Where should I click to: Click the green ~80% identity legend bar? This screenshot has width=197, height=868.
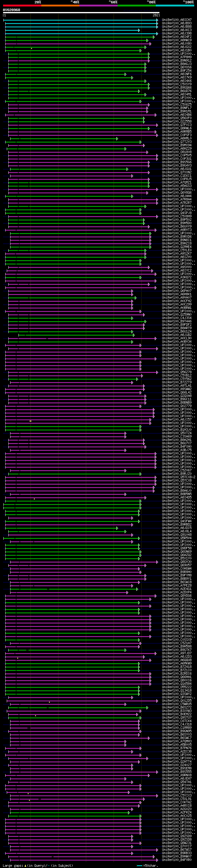click(x=137, y=6)
